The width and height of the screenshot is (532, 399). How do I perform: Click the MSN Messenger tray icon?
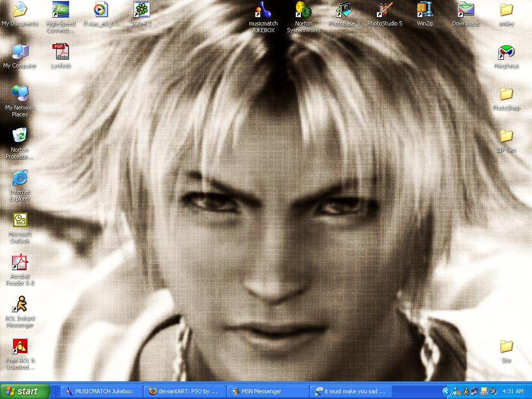tap(456, 392)
